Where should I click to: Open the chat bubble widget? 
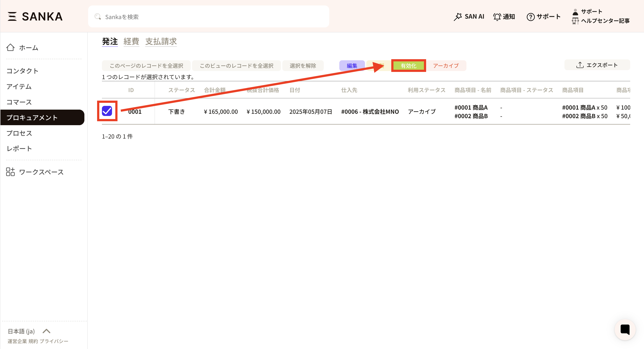625,329
